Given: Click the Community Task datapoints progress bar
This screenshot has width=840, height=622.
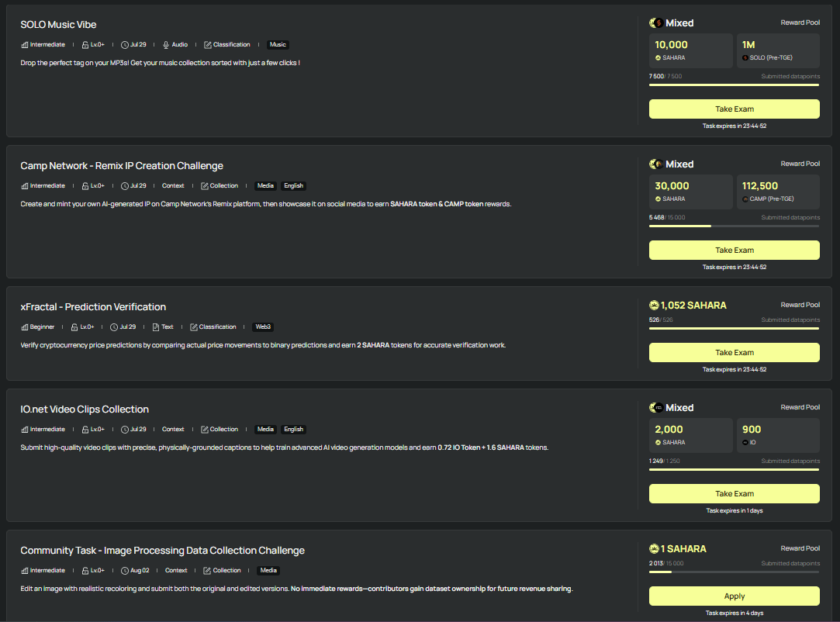Looking at the screenshot, I should coord(734,572).
